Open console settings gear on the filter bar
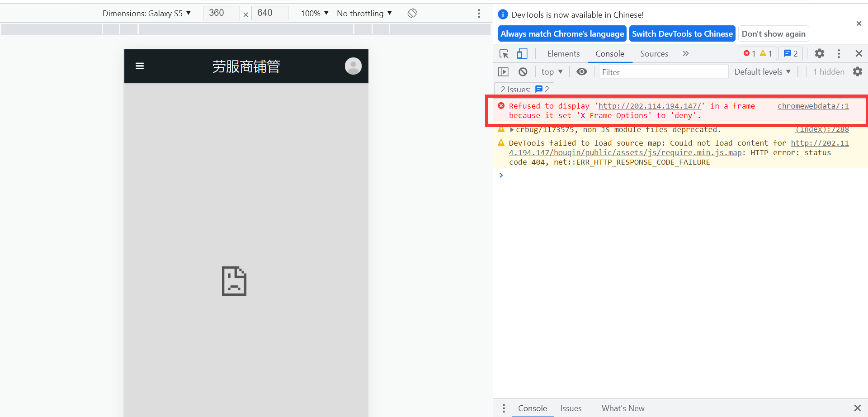Image resolution: width=868 pixels, height=417 pixels. pos(858,71)
